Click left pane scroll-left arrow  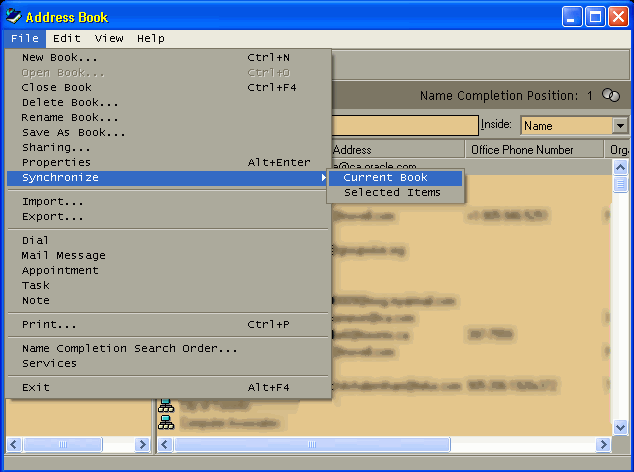pyautogui.click(x=14, y=444)
